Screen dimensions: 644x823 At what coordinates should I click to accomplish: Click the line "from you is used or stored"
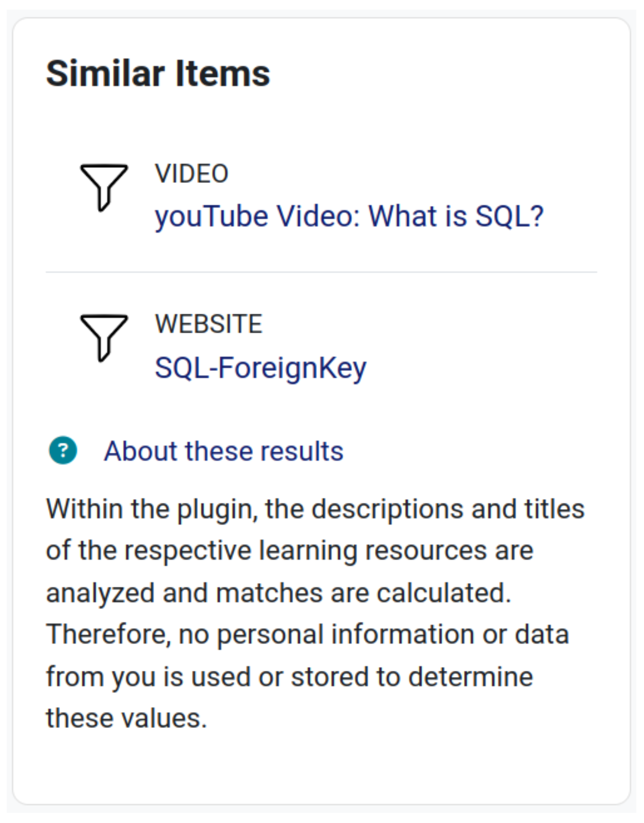click(289, 676)
